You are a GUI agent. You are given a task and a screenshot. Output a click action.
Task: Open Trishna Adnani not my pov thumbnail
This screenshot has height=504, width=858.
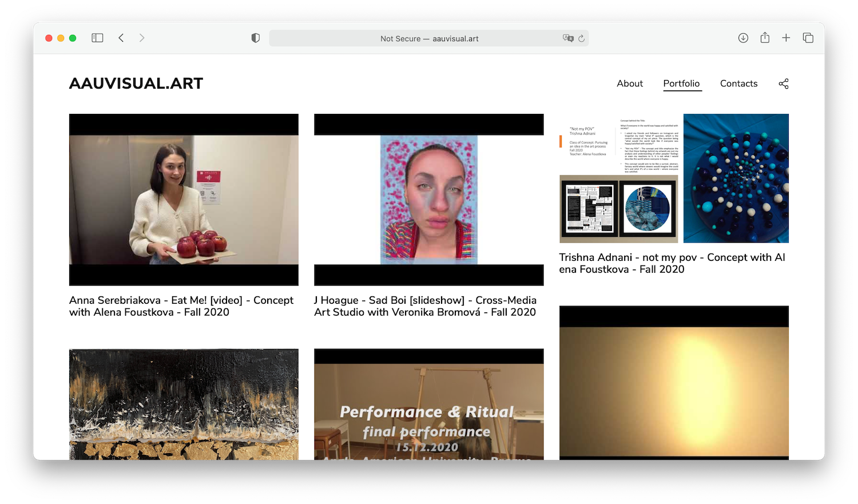[x=674, y=178]
